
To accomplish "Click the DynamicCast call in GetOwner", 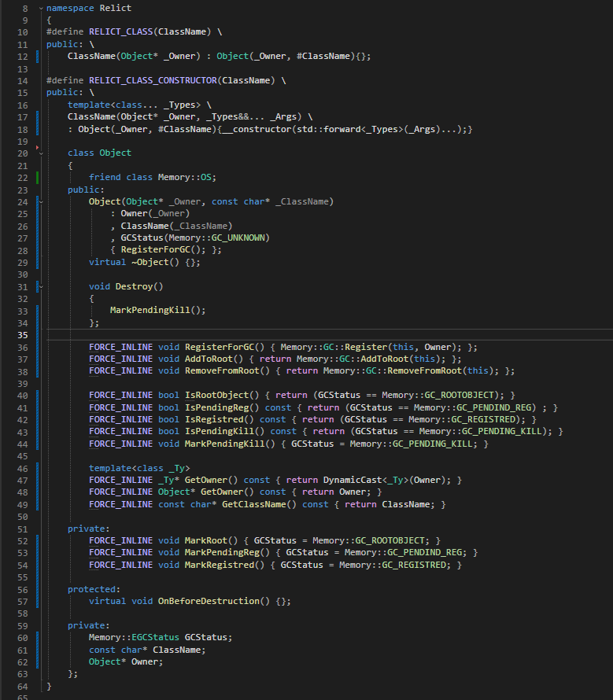I will (346, 481).
